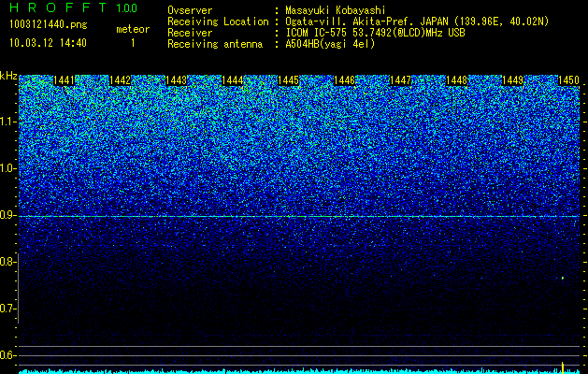Click the HROFFT title text
The height and width of the screenshot is (374, 588).
pos(59,7)
